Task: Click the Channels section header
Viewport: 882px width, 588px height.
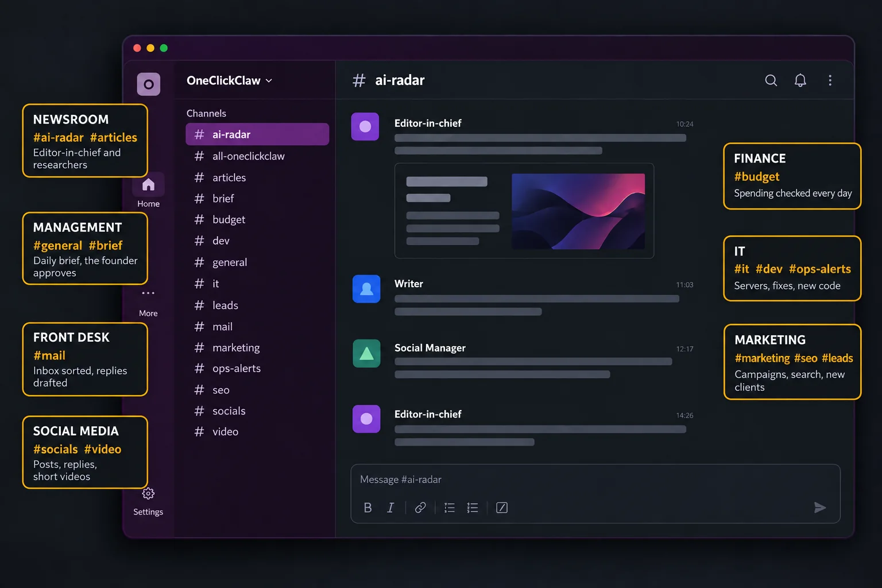Action: click(206, 114)
